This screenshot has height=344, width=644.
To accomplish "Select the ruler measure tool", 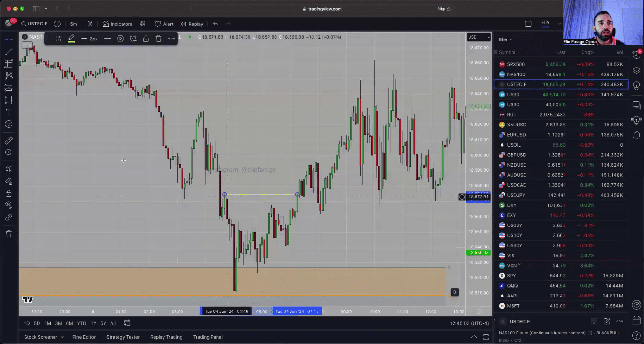I will [x=9, y=140].
